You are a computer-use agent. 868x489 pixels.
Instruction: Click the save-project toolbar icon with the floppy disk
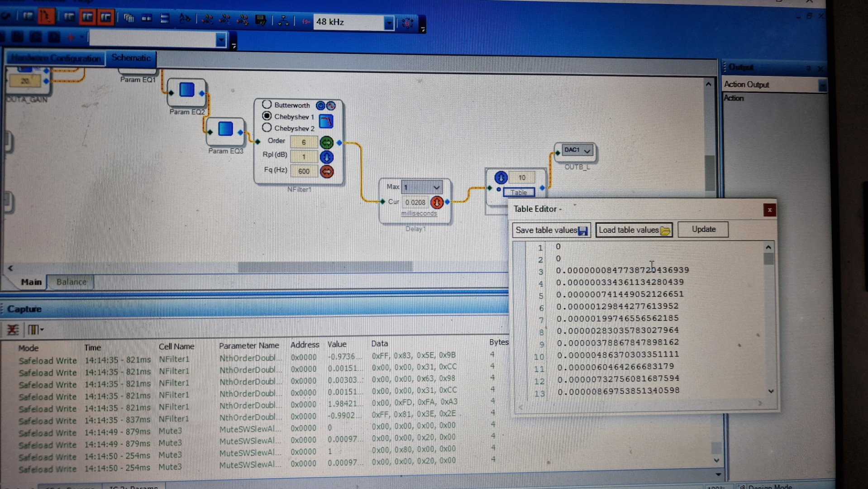261,20
